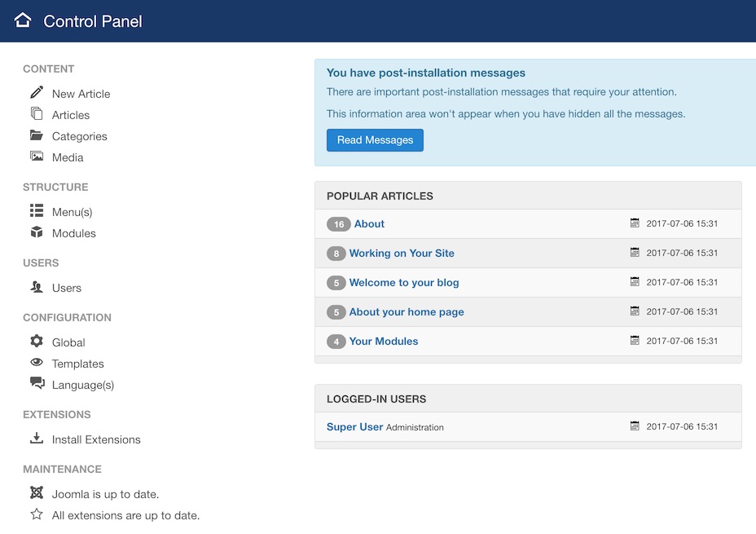
Task: Click the 16 hits badge beside About
Action: click(x=338, y=224)
